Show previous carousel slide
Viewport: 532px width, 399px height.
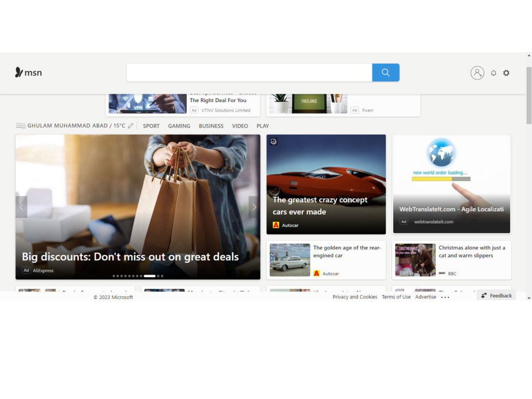[21, 207]
